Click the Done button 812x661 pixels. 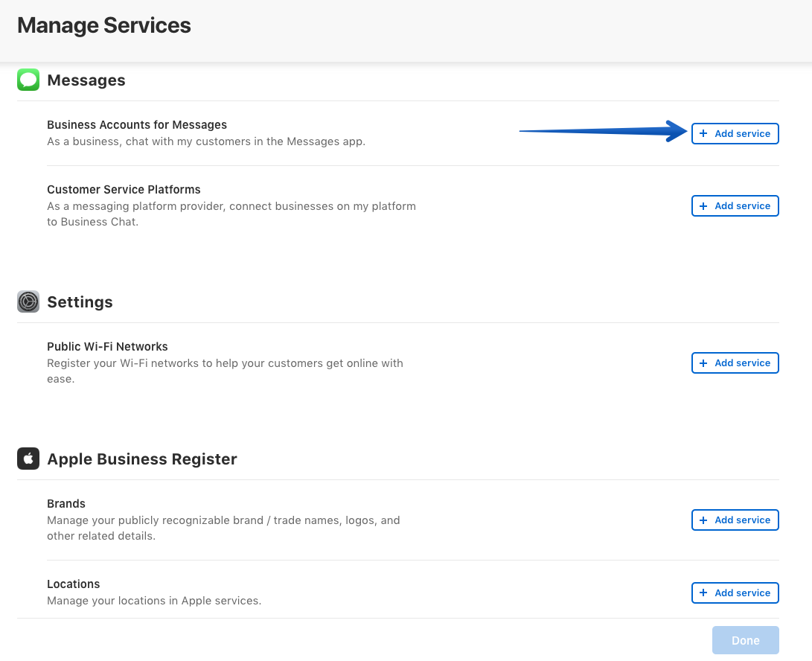[x=745, y=640]
